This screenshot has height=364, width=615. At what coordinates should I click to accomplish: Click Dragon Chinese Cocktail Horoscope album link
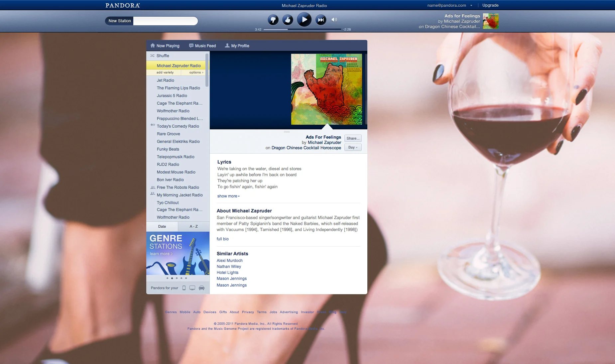306,148
